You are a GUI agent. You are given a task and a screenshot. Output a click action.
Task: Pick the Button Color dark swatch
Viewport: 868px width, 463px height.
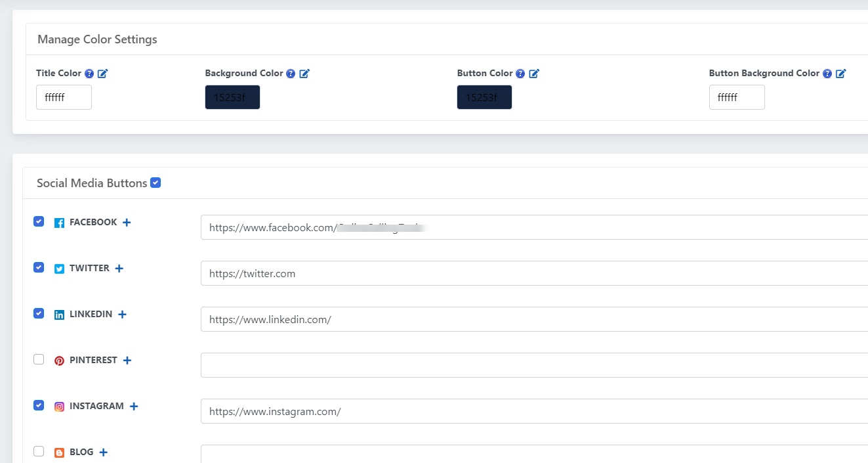click(x=484, y=97)
